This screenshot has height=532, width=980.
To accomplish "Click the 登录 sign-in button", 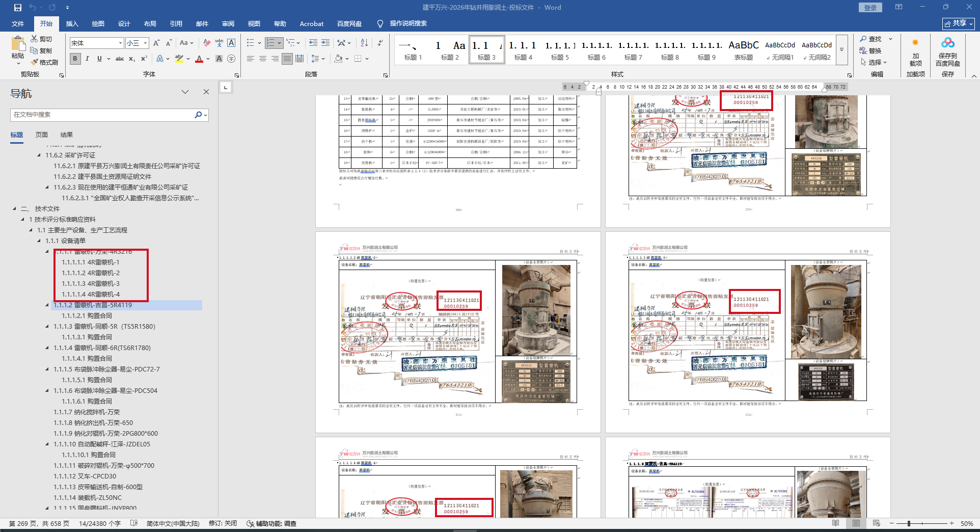I will (870, 8).
